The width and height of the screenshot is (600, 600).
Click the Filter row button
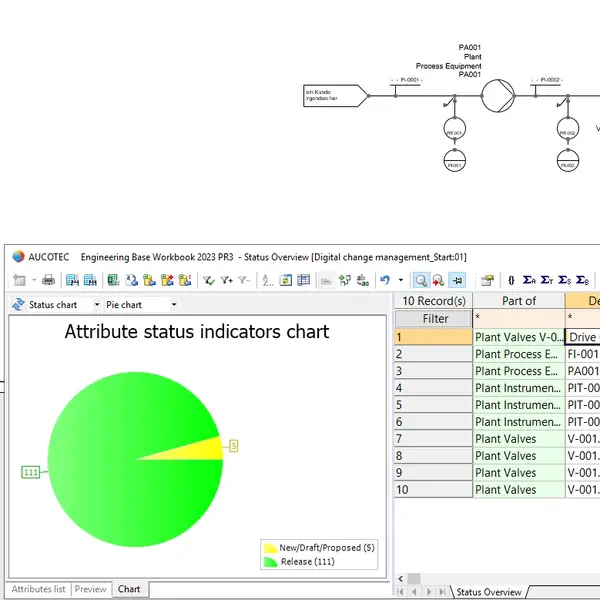(435, 319)
